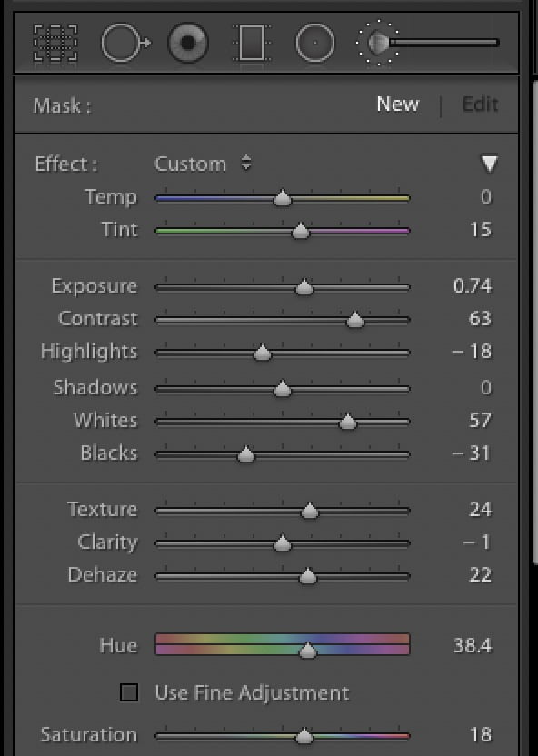The width and height of the screenshot is (538, 756).
Task: Pick the Radial Filter tool
Action: pyautogui.click(x=315, y=43)
